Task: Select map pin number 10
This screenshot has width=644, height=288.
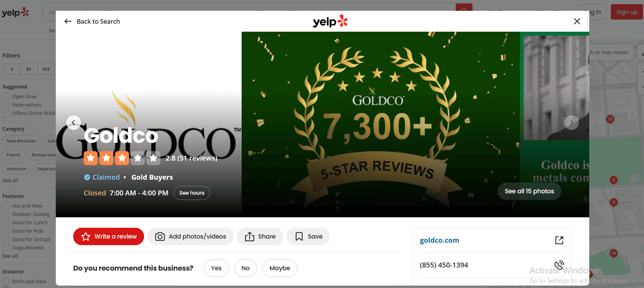Action: click(x=614, y=254)
